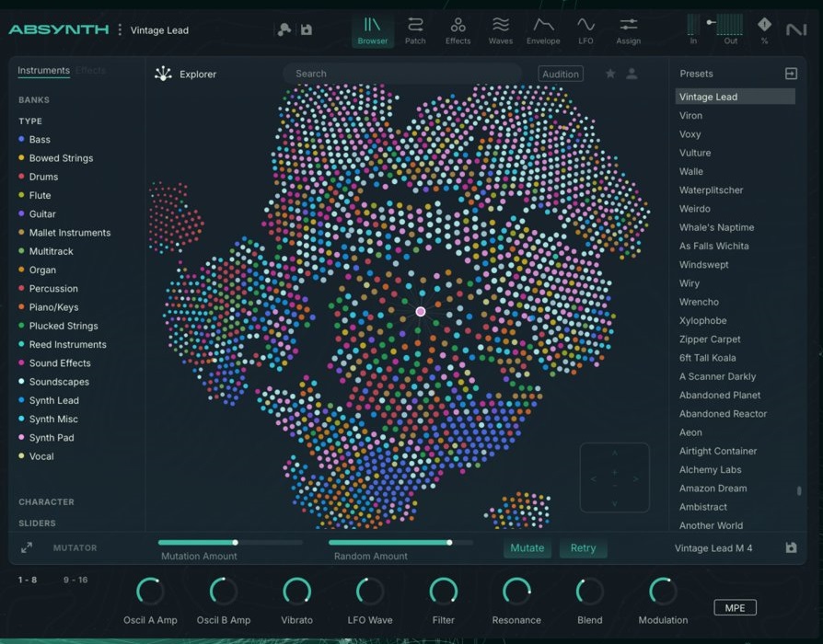The height and width of the screenshot is (644, 823).
Task: Switch to the Waves editor
Action: (501, 30)
